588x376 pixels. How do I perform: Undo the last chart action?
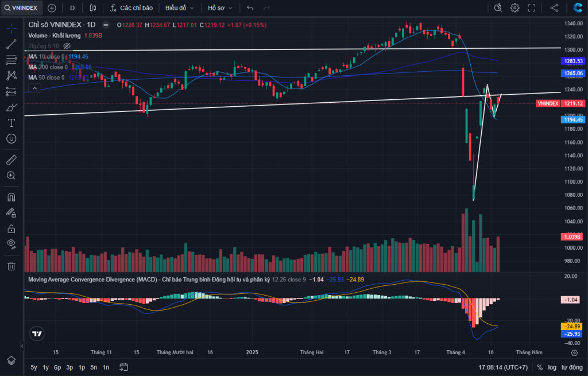[x=250, y=8]
